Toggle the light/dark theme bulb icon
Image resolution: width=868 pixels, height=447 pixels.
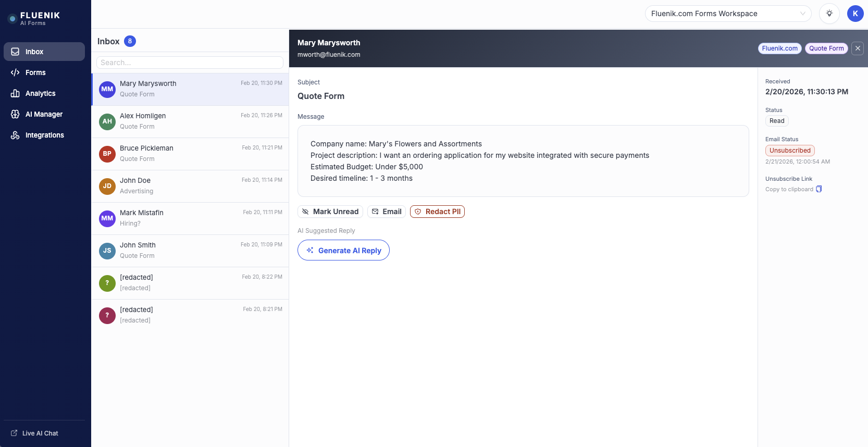(x=829, y=14)
